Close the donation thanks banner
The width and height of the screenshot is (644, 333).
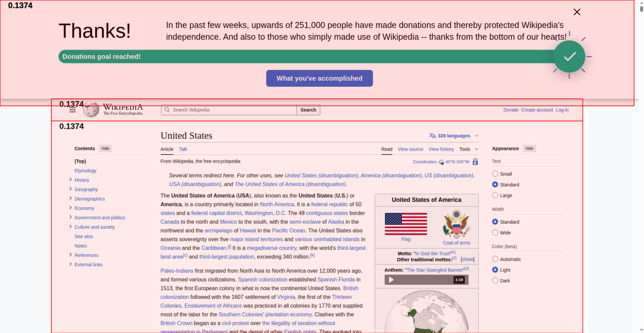pyautogui.click(x=577, y=12)
